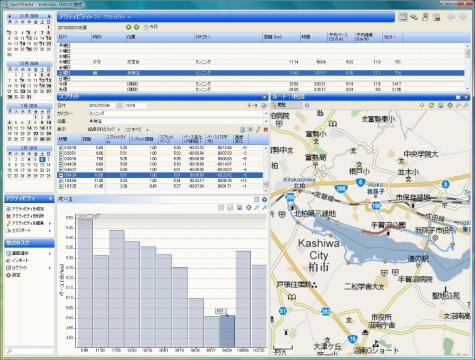Collapse the アクティビティ sidebar section

point(50,199)
